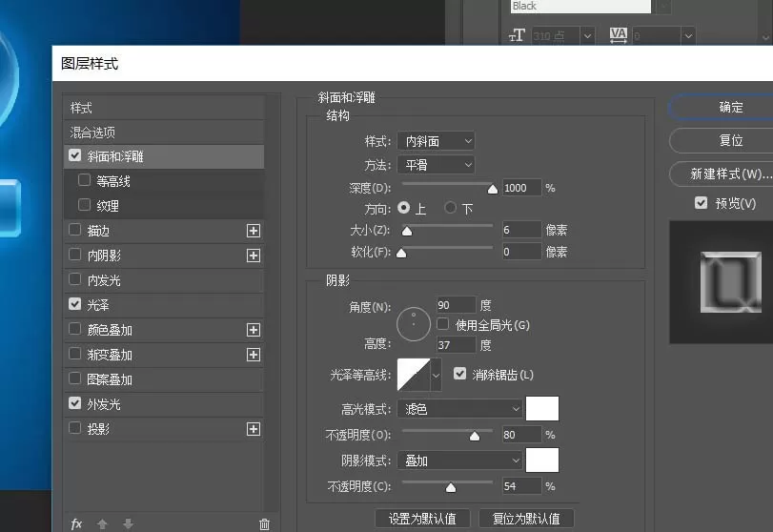The height and width of the screenshot is (532, 773).
Task: Select the 图案叠加 effect row label
Action: pos(110,379)
